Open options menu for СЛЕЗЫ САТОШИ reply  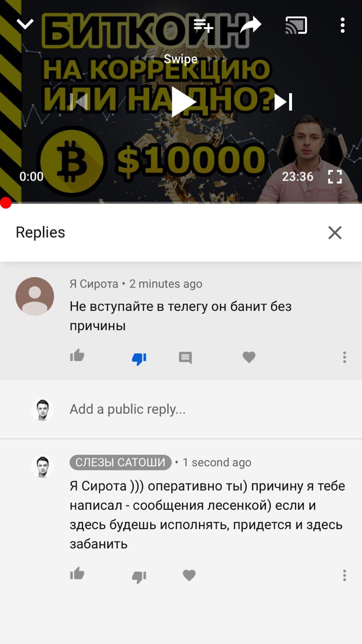coord(344,576)
